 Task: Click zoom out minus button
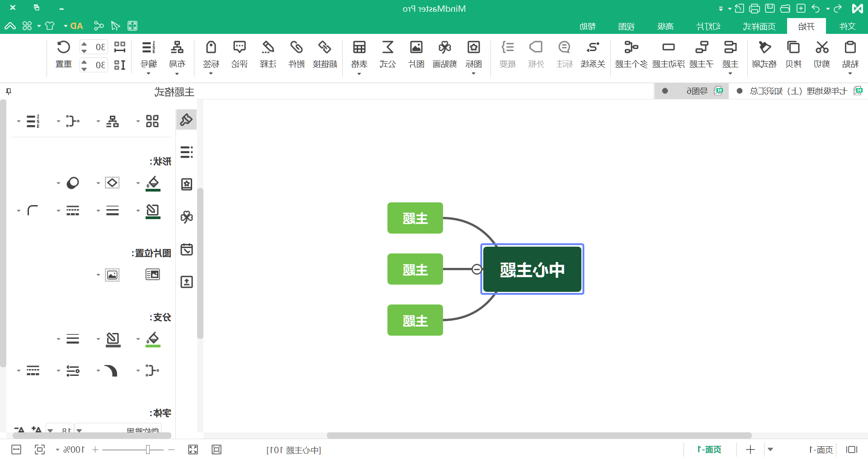(171, 450)
